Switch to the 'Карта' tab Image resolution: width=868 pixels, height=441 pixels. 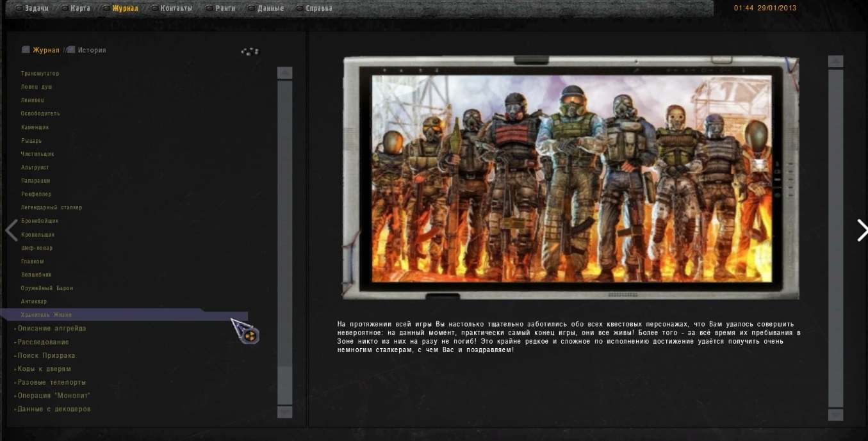coord(80,8)
